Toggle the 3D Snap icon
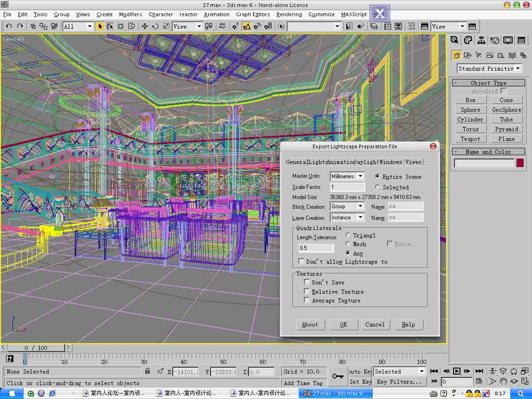The image size is (532, 399). pyautogui.click(x=236, y=26)
